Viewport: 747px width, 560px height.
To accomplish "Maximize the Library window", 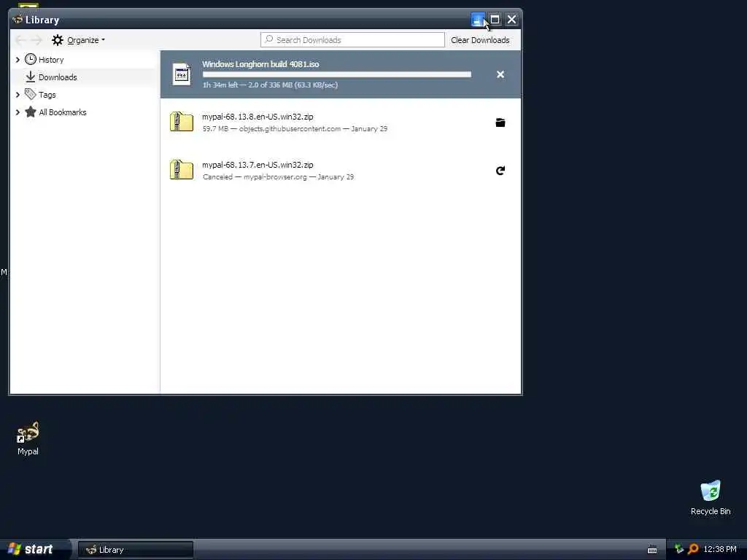I will pyautogui.click(x=495, y=20).
